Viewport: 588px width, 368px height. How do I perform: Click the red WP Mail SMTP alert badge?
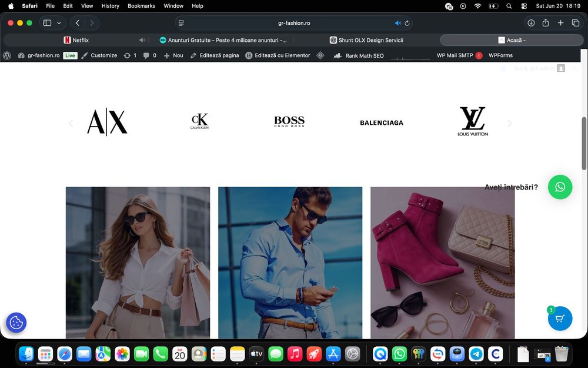click(479, 55)
